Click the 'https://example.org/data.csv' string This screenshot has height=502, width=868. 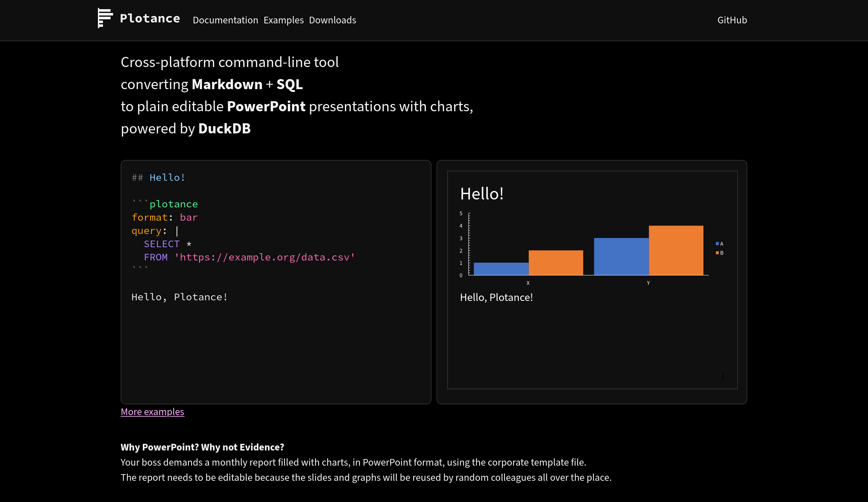[264, 257]
